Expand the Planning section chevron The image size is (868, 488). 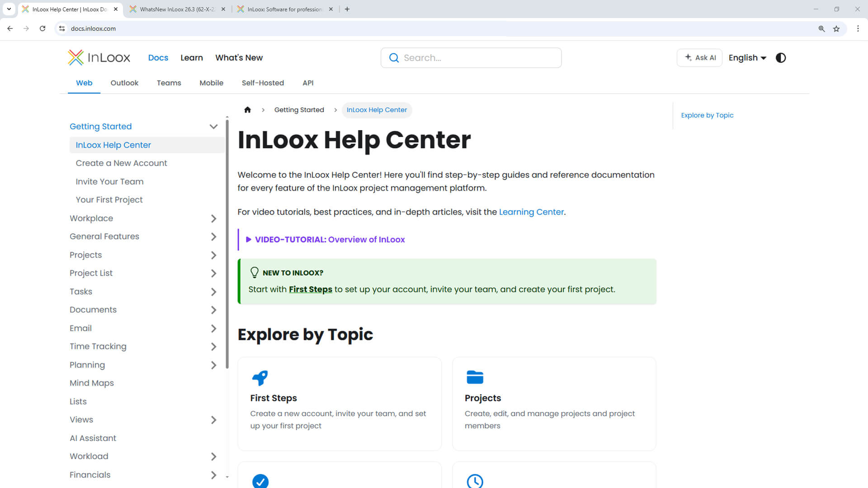213,365
